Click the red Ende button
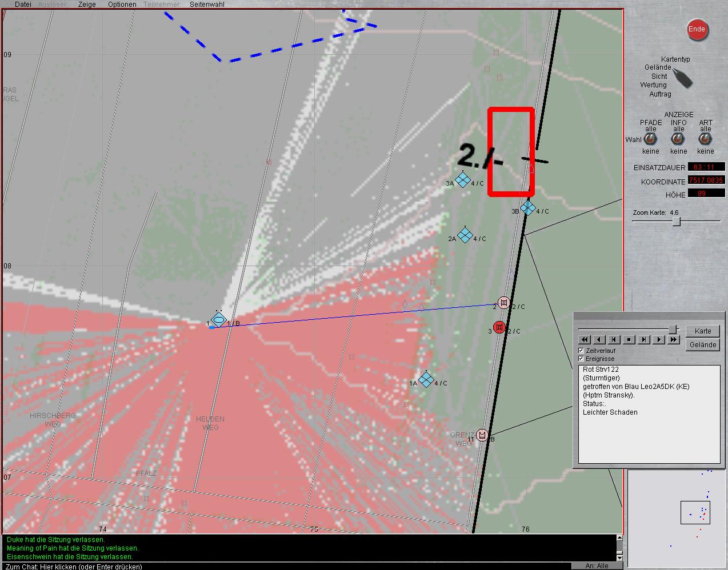728x570 pixels. coord(697,30)
